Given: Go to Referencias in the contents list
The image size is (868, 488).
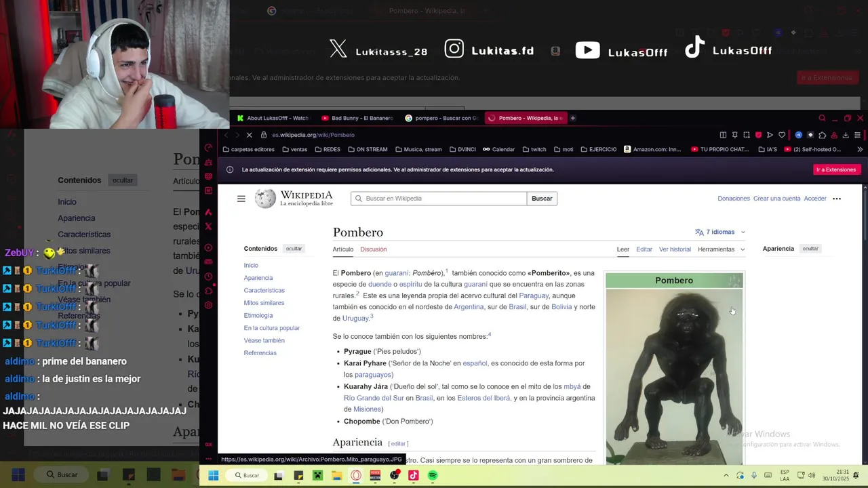Looking at the screenshot, I should pos(260,353).
